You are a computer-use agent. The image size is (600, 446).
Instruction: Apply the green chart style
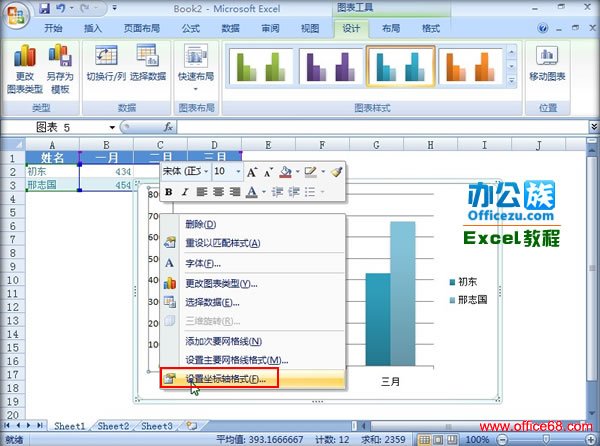click(261, 67)
